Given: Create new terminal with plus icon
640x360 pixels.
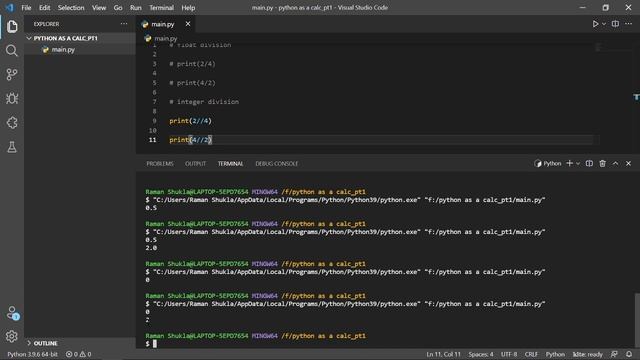Looking at the screenshot, I should click(569, 164).
